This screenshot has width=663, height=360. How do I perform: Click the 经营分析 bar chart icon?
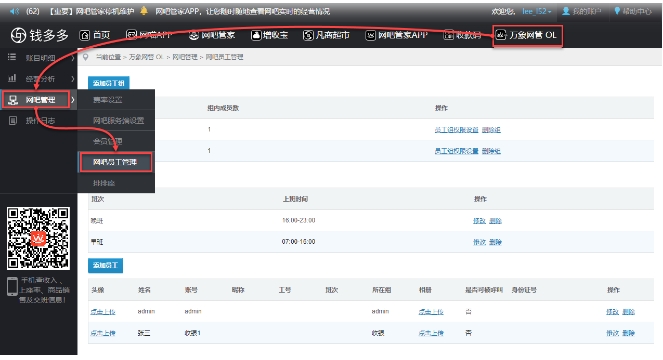pos(12,78)
